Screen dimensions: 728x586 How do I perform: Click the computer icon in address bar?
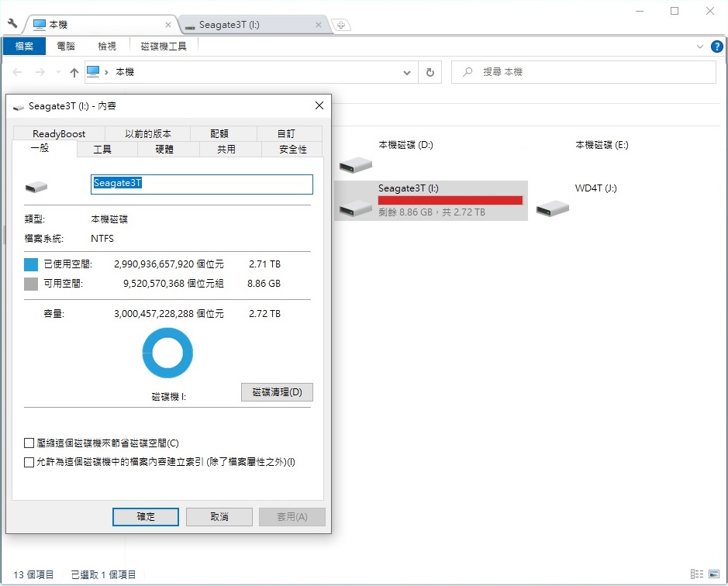tap(93, 71)
